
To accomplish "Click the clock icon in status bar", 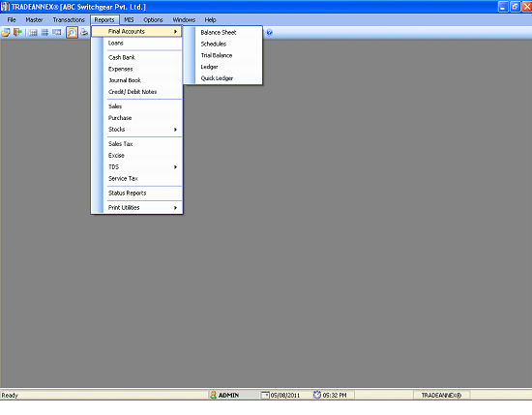I will (x=317, y=395).
